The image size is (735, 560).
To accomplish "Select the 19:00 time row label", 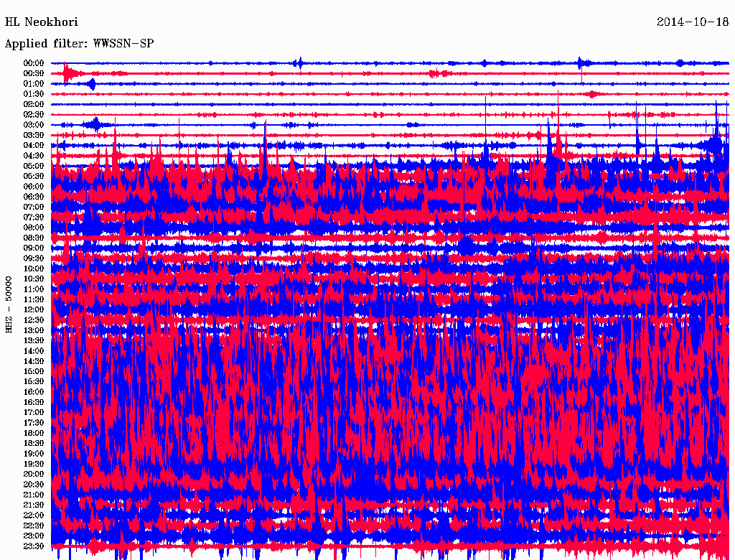I will 34,454.
